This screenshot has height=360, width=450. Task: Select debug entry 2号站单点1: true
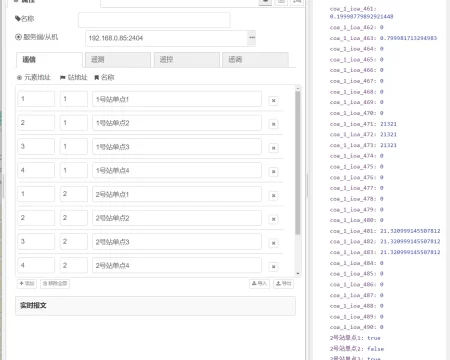point(355,338)
